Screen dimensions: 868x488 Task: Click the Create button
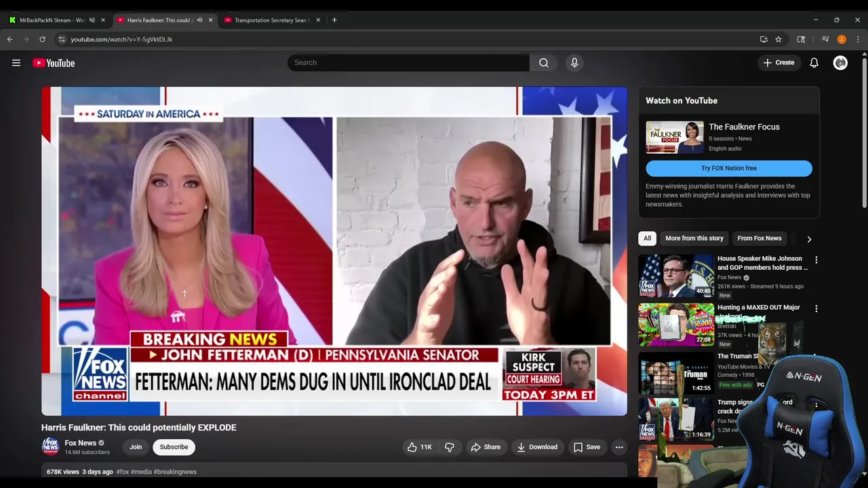778,62
